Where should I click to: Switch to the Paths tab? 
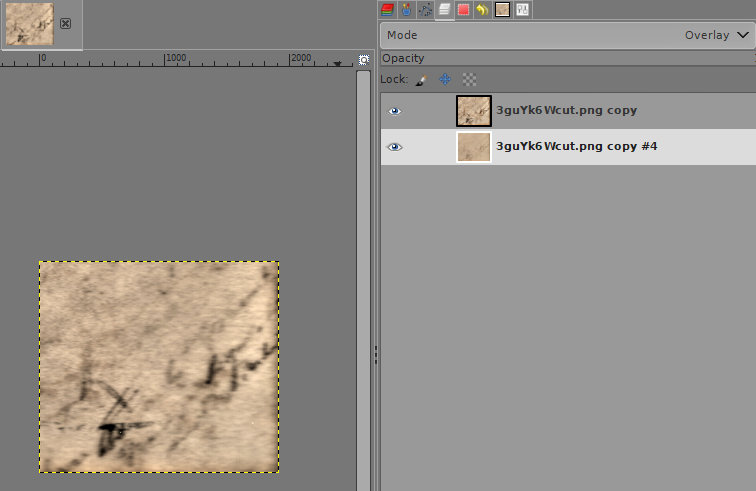pyautogui.click(x=425, y=10)
